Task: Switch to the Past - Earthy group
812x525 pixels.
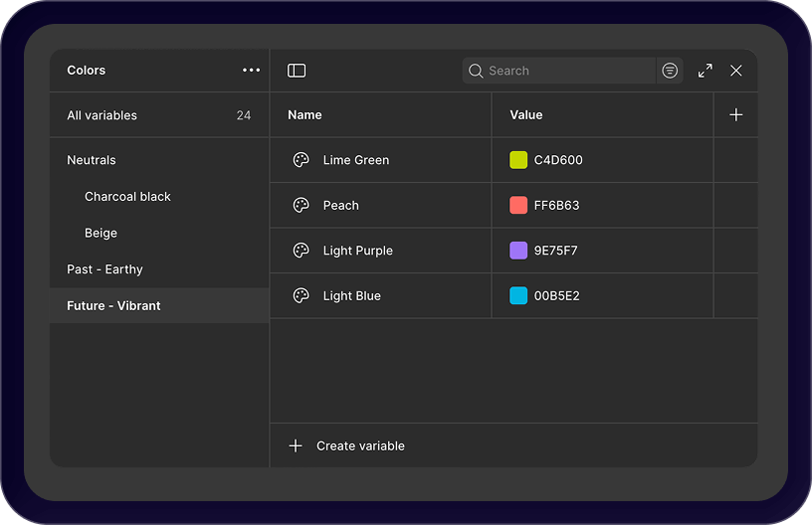Action: tap(104, 269)
